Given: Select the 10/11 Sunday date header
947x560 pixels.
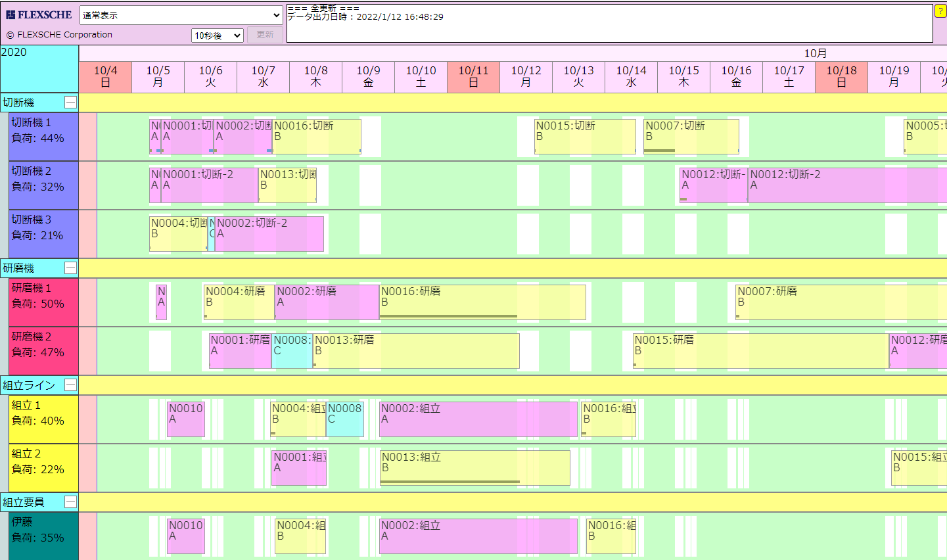Looking at the screenshot, I should coord(473,77).
